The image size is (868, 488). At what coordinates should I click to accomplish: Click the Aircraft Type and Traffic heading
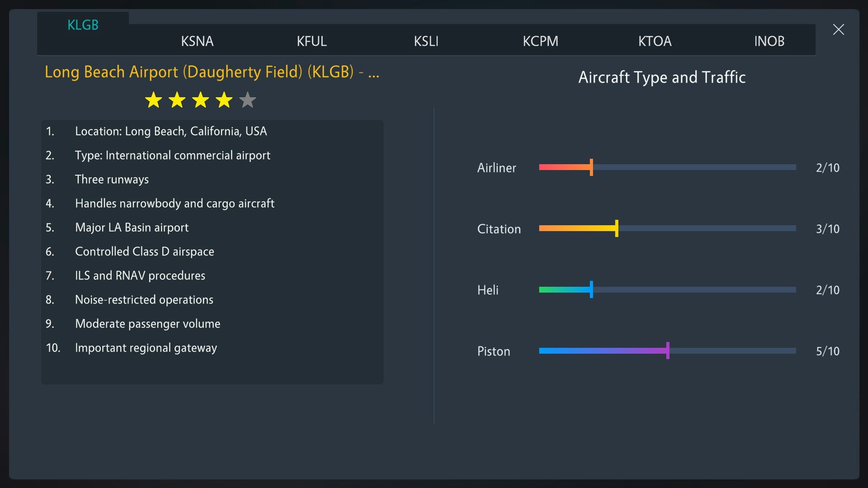(661, 77)
